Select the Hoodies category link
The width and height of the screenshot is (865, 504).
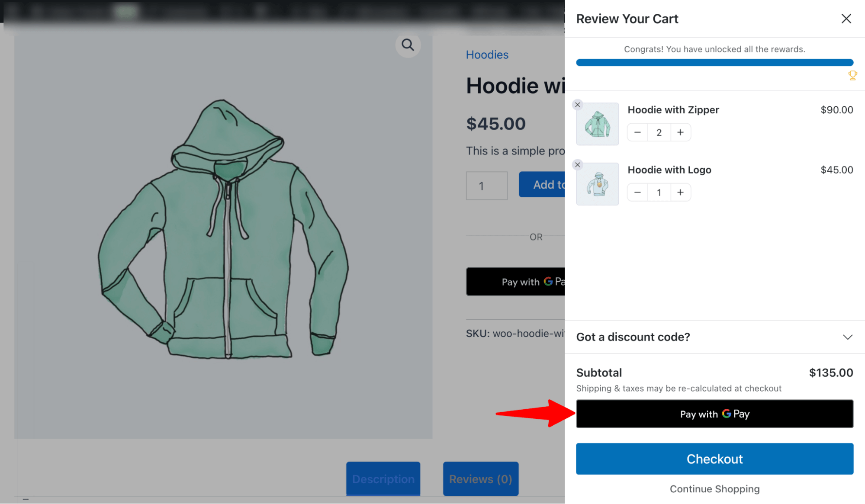pos(488,54)
